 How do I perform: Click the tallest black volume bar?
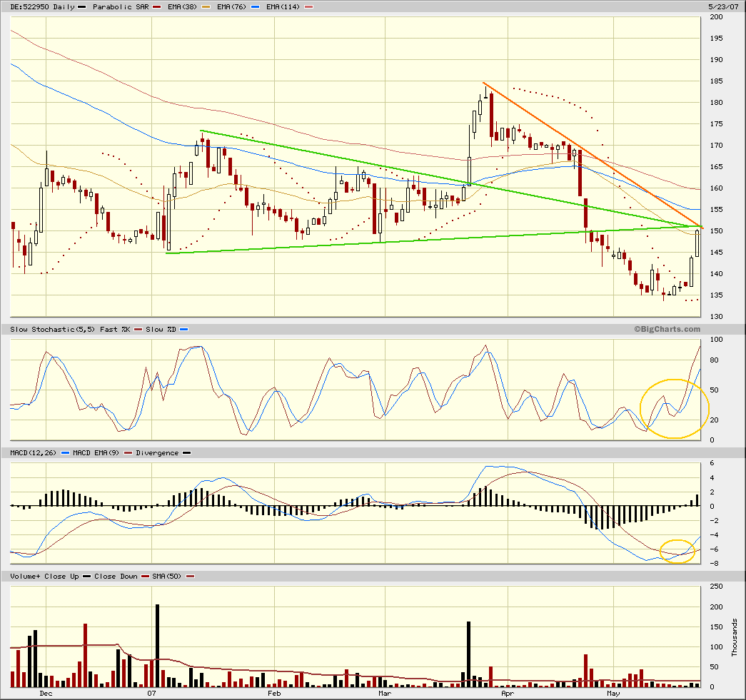pos(157,646)
